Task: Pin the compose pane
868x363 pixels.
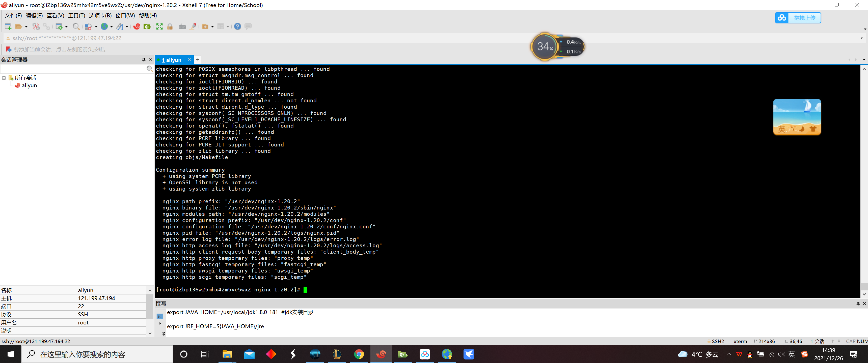Action: (858, 304)
